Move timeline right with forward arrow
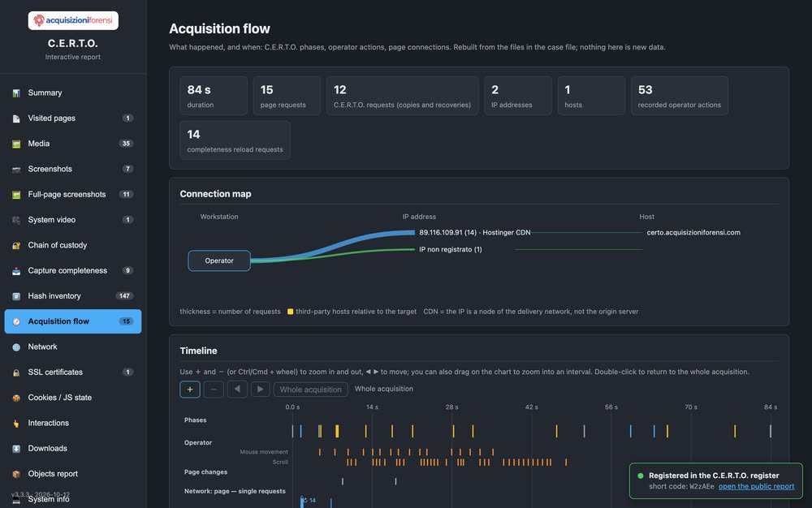The height and width of the screenshot is (508, 812). point(261,389)
